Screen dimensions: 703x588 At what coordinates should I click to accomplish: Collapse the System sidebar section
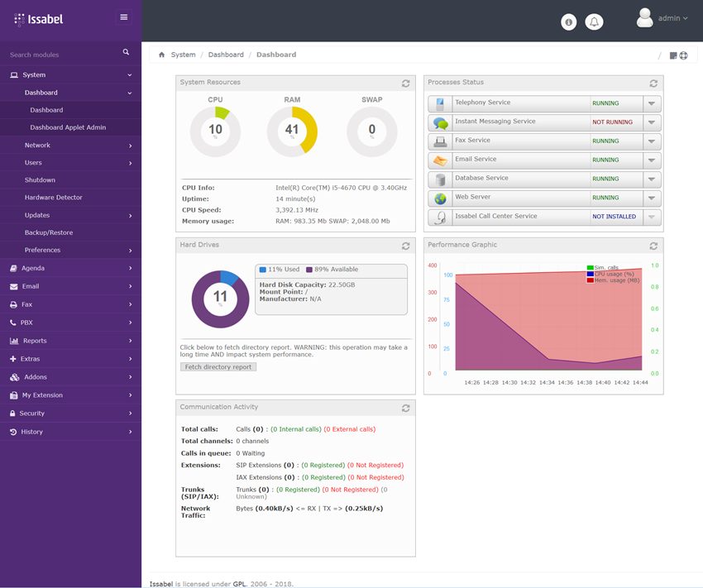[70, 75]
